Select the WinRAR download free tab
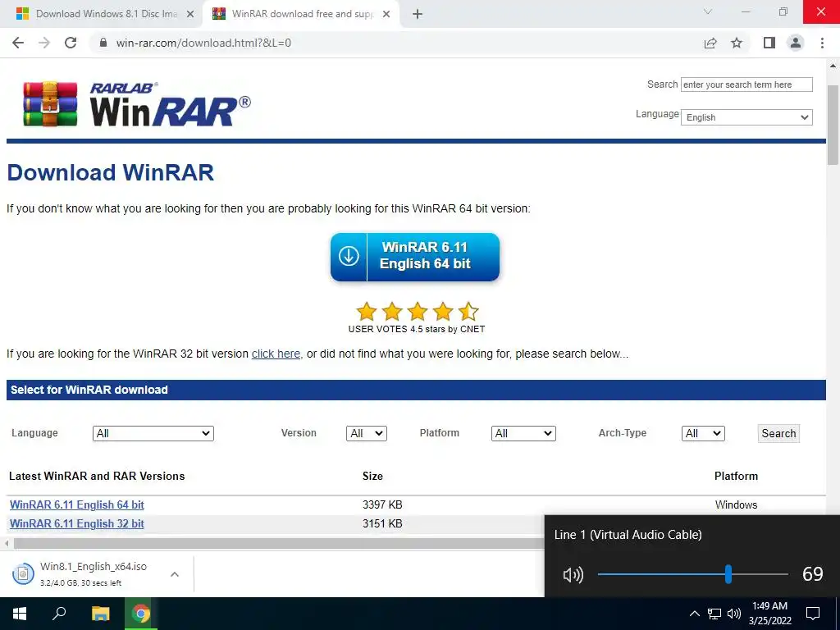Viewport: 840px width, 630px height. click(301, 14)
